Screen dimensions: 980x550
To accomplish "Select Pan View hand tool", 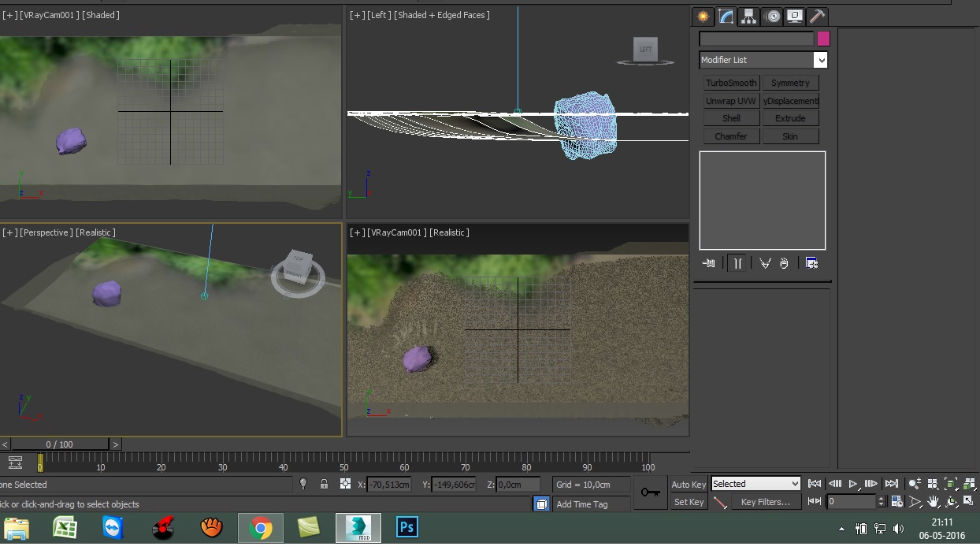I will (933, 501).
